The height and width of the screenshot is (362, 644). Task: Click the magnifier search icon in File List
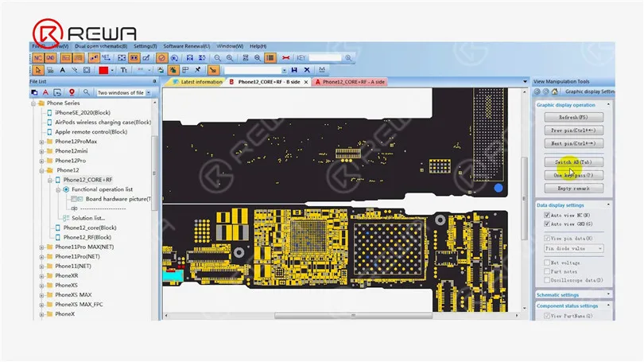tap(86, 92)
